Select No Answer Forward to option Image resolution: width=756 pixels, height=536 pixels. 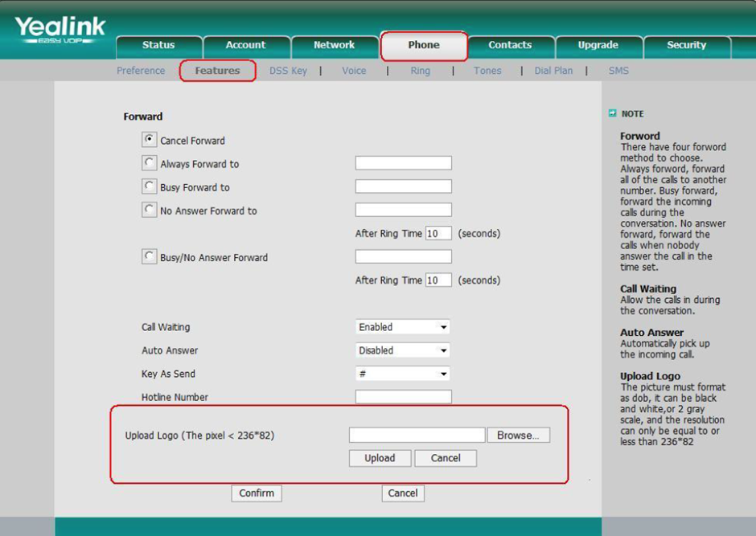(149, 210)
